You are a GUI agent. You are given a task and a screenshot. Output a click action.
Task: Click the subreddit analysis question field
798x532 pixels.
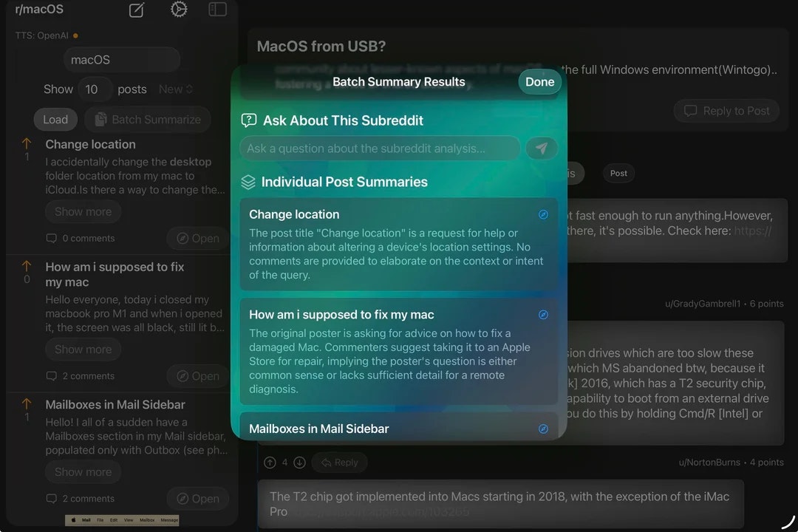(380, 148)
